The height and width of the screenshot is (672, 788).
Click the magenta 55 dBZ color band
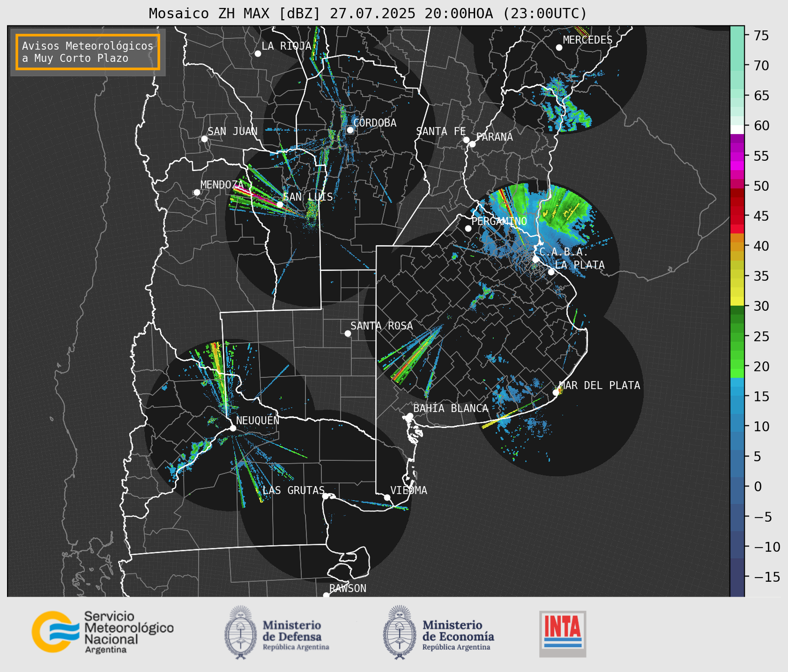pyautogui.click(x=737, y=156)
